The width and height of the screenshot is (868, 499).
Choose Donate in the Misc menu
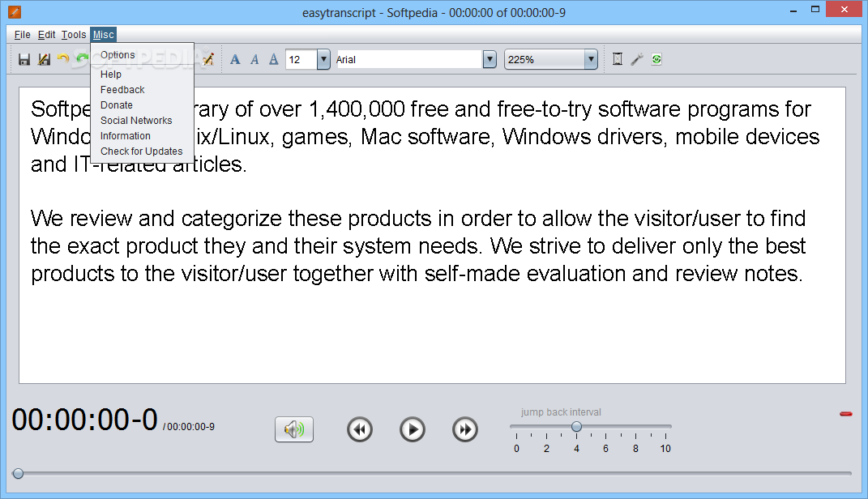tap(143, 105)
